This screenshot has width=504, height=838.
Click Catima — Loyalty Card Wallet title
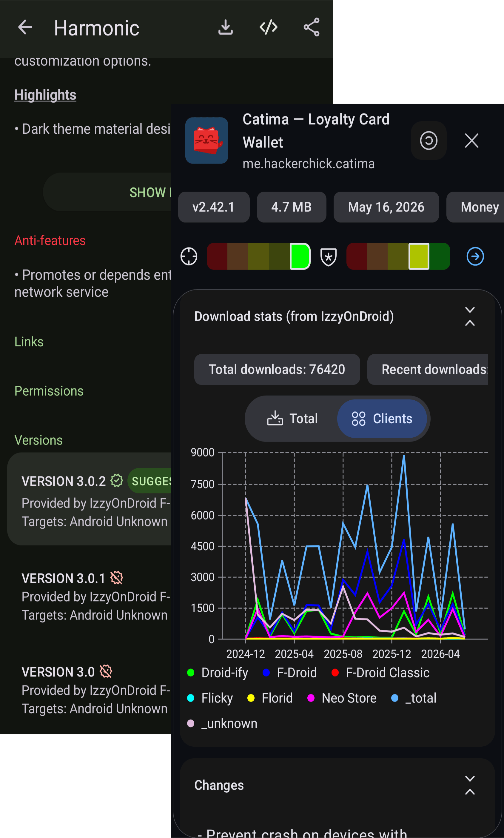click(316, 131)
